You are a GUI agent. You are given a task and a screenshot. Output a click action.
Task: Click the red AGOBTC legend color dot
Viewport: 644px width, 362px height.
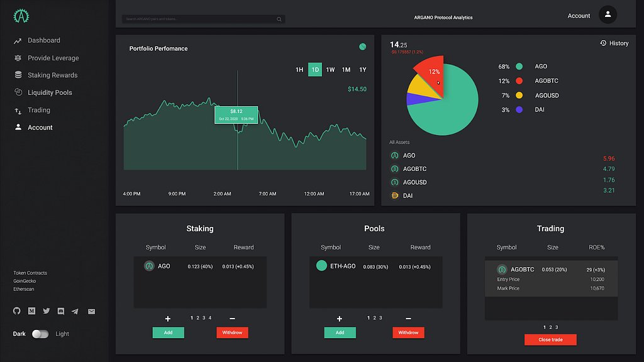pos(519,81)
